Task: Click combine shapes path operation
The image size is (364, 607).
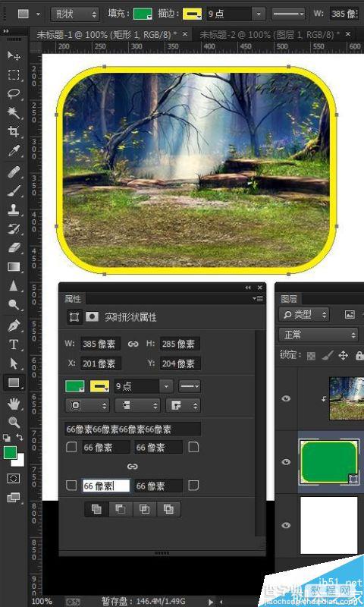Action: (97, 509)
